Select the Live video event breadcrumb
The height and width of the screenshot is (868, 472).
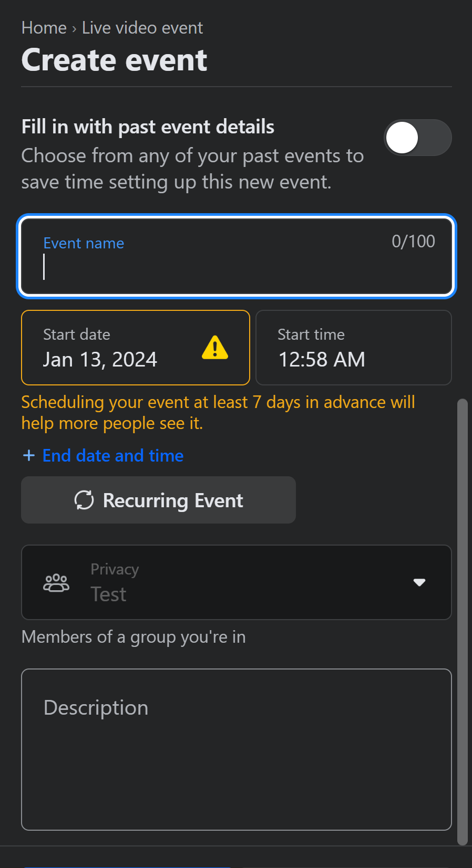[142, 28]
